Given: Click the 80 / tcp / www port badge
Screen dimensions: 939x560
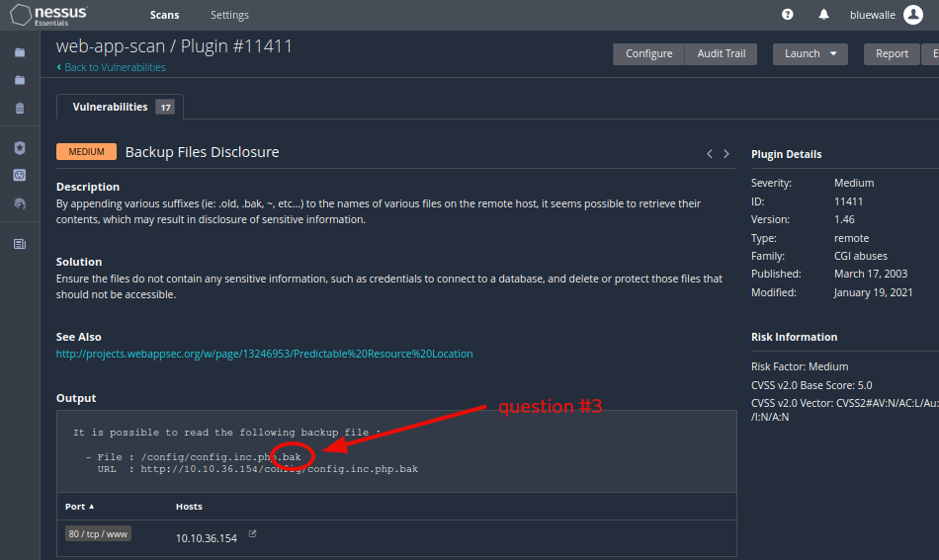Looking at the screenshot, I should (98, 533).
